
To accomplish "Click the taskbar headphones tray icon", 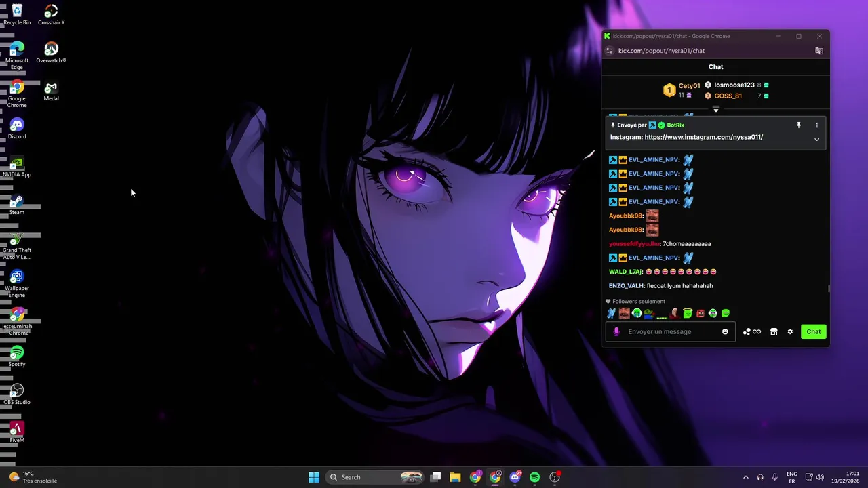I will (x=760, y=477).
